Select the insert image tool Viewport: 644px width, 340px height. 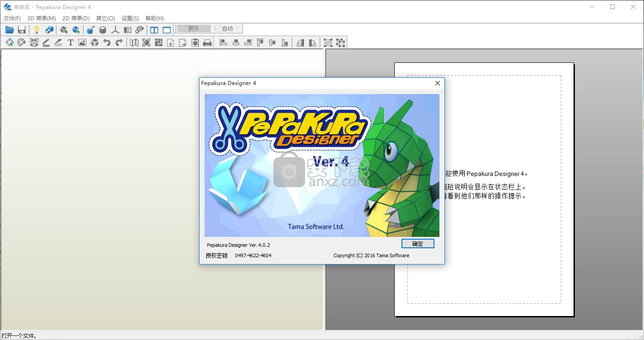point(82,42)
